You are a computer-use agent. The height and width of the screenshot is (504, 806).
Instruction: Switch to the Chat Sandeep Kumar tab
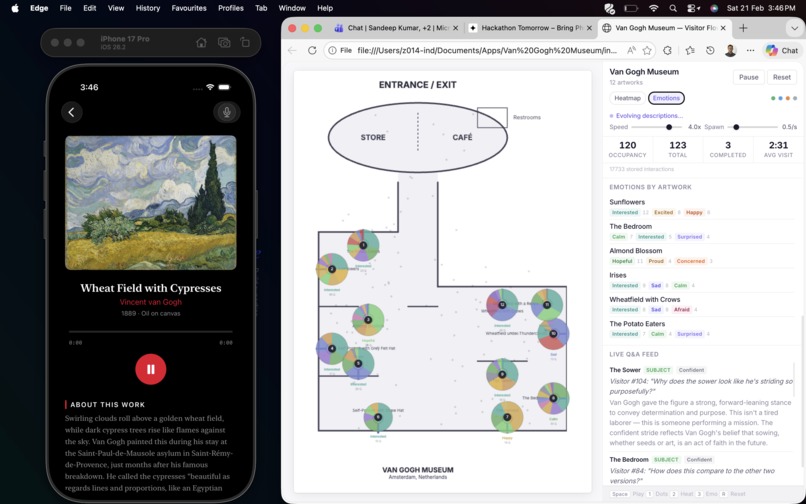[x=395, y=28]
